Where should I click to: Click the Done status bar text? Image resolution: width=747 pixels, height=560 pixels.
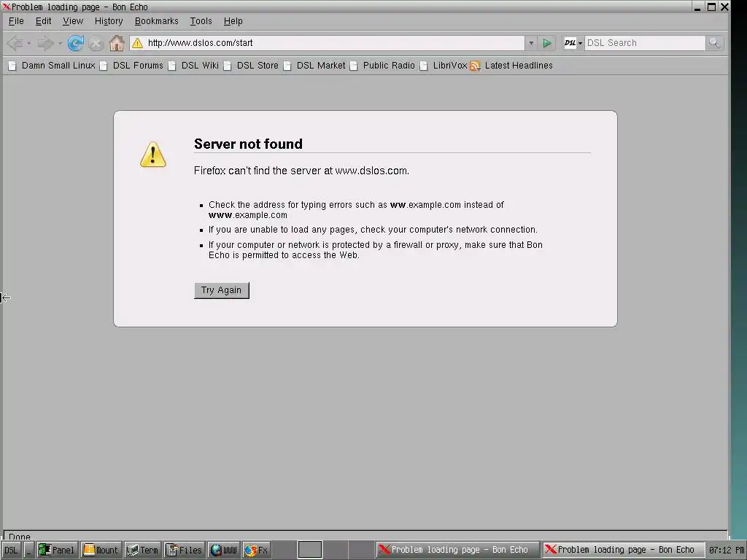coord(20,537)
